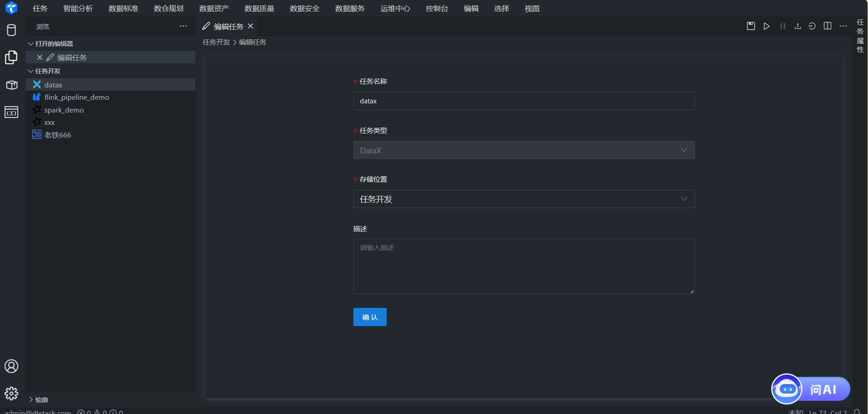
Task: Open the settings gear icon in the activity bar
Action: coord(11,393)
